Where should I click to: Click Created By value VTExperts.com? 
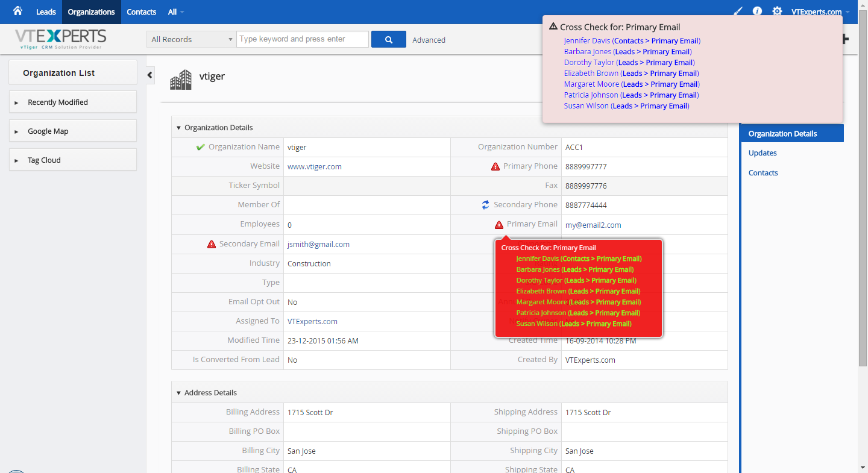[x=590, y=360]
